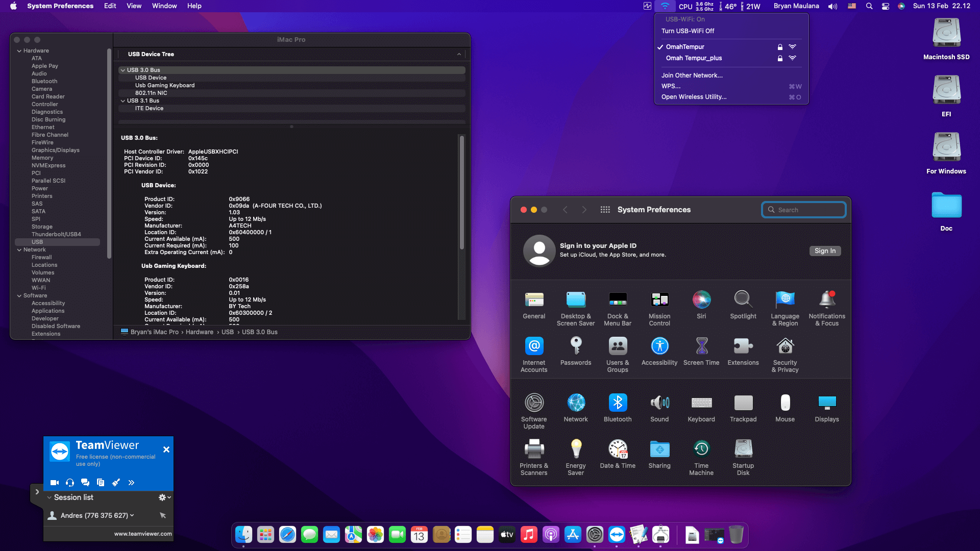Image resolution: width=980 pixels, height=551 pixels.
Task: Open Security & Privacy preferences
Action: [785, 355]
